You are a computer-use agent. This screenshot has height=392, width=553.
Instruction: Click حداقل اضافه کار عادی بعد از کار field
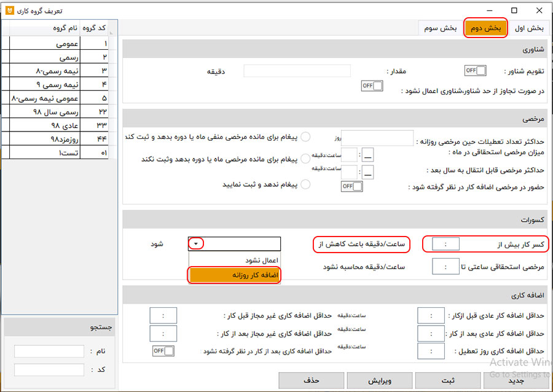click(x=431, y=334)
